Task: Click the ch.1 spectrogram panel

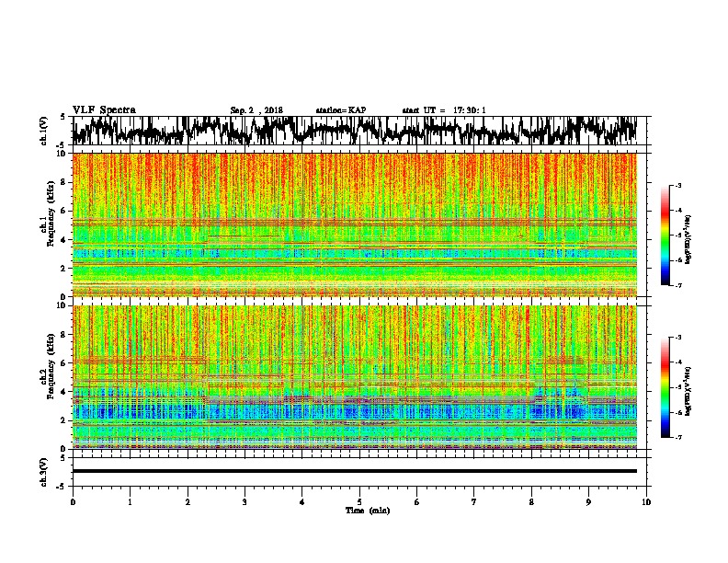Action: coord(355,224)
